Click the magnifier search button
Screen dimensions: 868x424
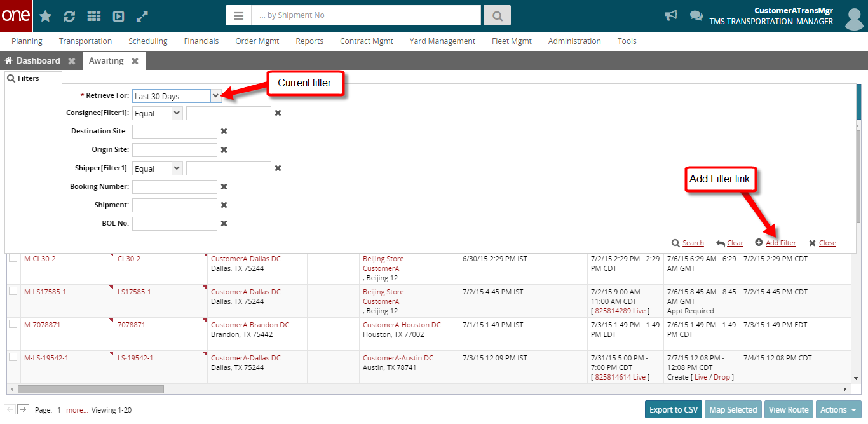pyautogui.click(x=497, y=16)
